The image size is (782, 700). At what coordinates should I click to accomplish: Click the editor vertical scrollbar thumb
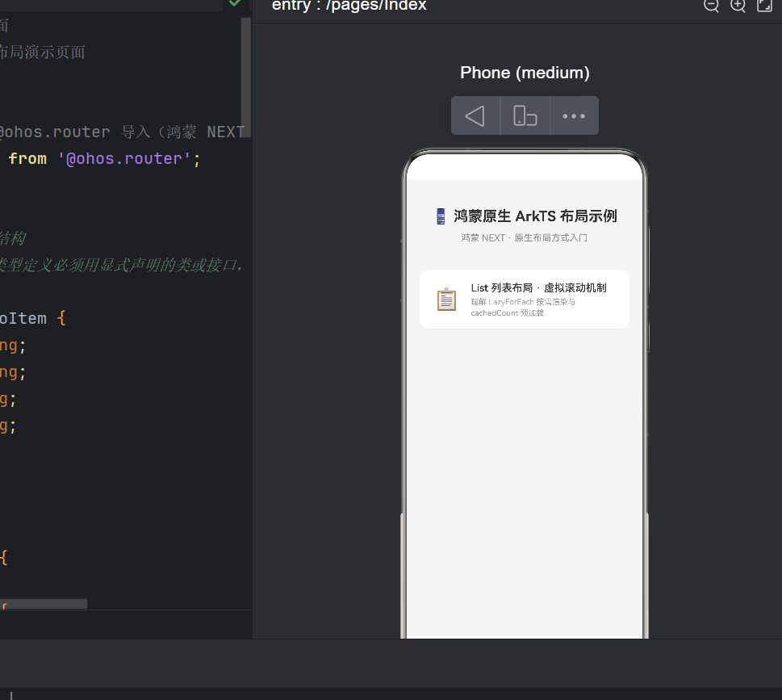tap(245, 78)
